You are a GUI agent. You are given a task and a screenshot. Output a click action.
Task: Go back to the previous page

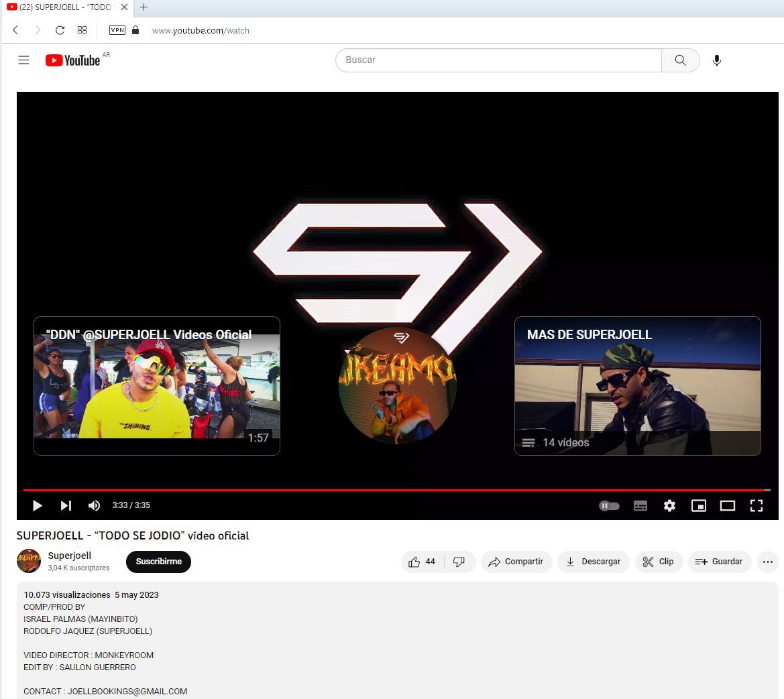15,30
